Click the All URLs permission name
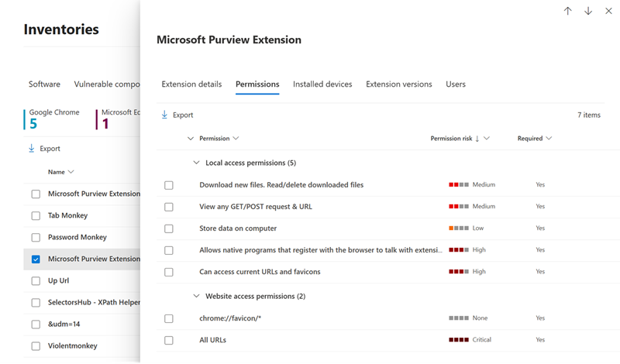Screen dimensions: 620x364 (212, 340)
